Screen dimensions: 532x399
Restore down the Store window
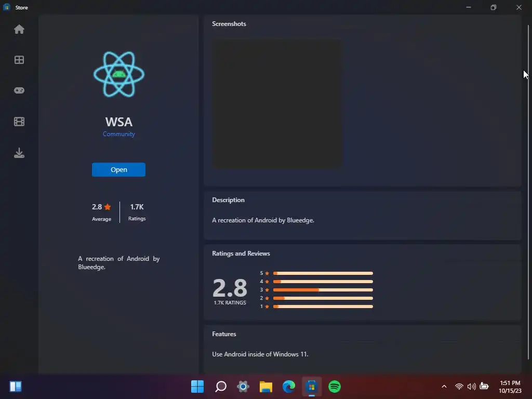tap(494, 7)
